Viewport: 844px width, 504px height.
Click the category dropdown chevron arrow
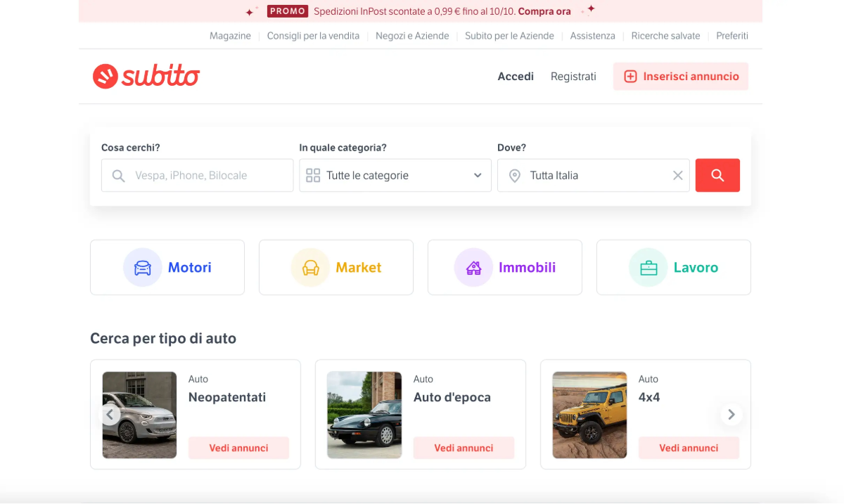point(478,176)
